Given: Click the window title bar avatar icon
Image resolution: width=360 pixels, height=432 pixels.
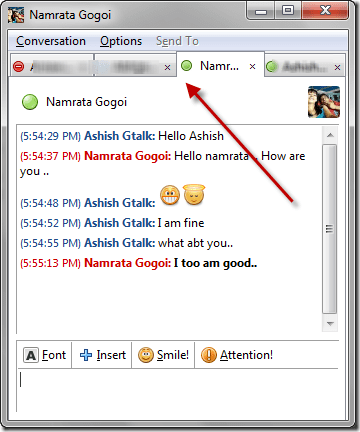Looking at the screenshot, I should [16, 15].
